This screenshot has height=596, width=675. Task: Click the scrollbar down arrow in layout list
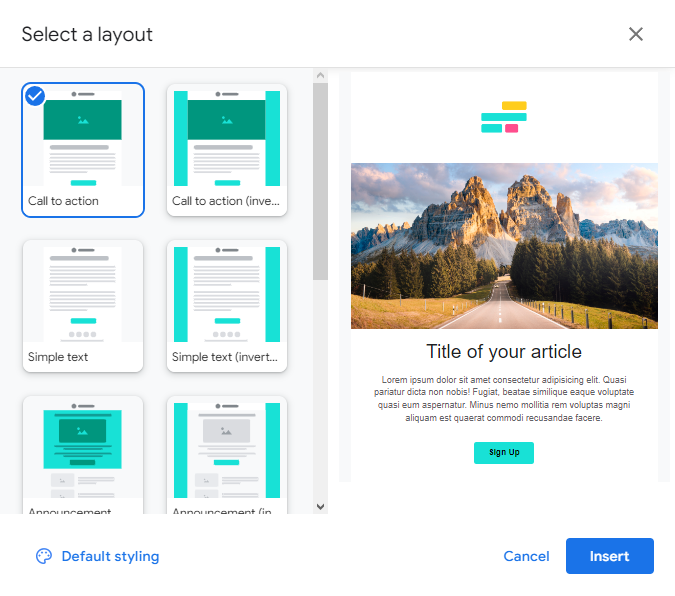[320, 506]
